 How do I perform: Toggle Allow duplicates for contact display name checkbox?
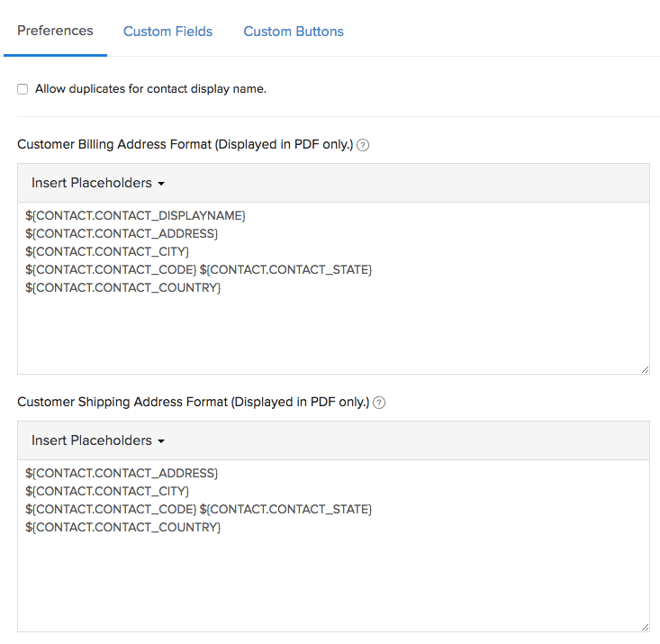click(23, 89)
